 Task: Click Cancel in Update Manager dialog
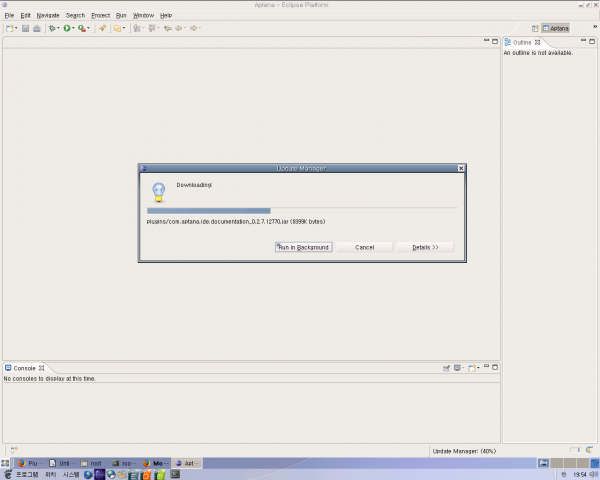(x=364, y=247)
